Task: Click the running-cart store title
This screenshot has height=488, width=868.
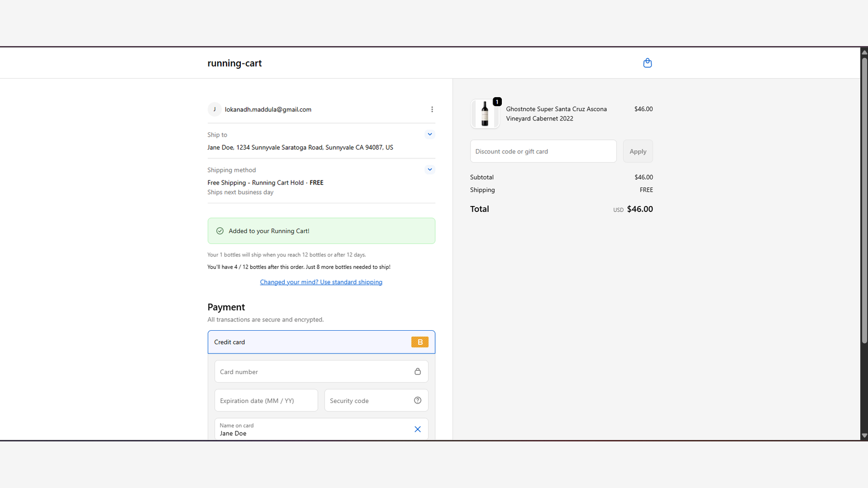Action: (x=234, y=63)
